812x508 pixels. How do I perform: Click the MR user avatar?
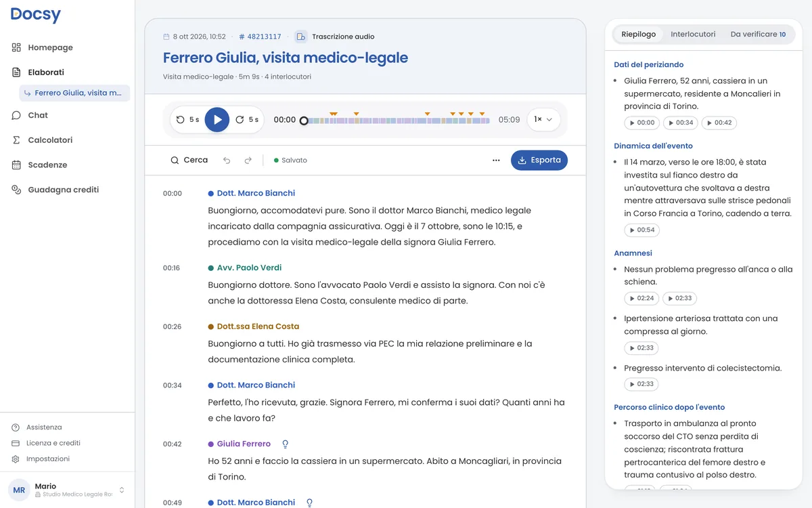click(19, 490)
